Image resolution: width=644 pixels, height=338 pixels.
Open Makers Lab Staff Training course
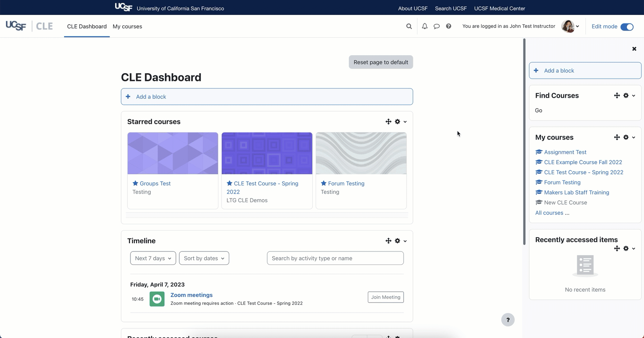[577, 193]
